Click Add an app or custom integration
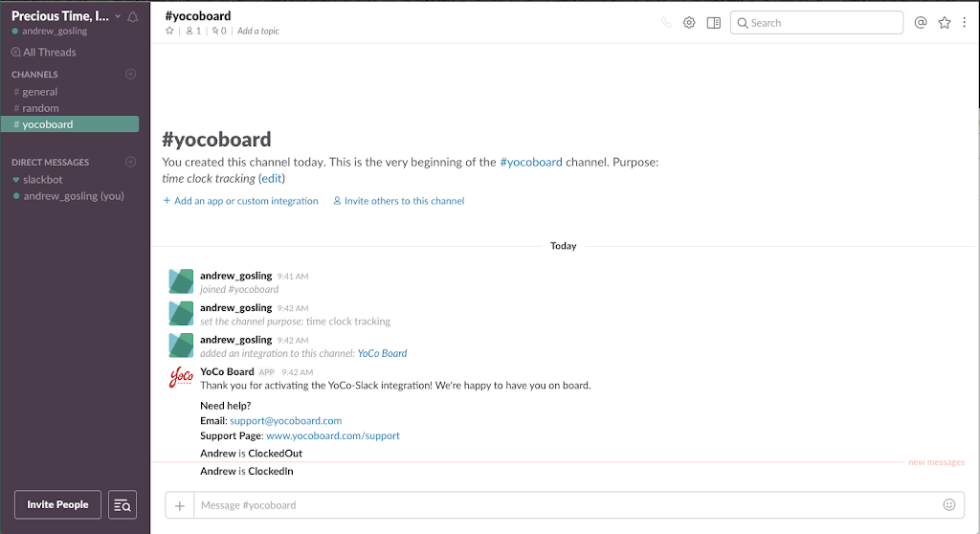The image size is (980, 534). 240,201
